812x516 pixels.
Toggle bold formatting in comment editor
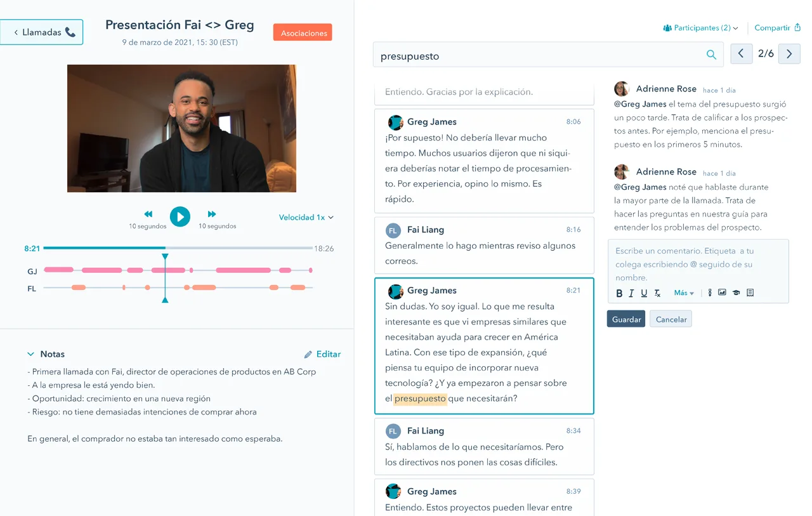tap(620, 293)
